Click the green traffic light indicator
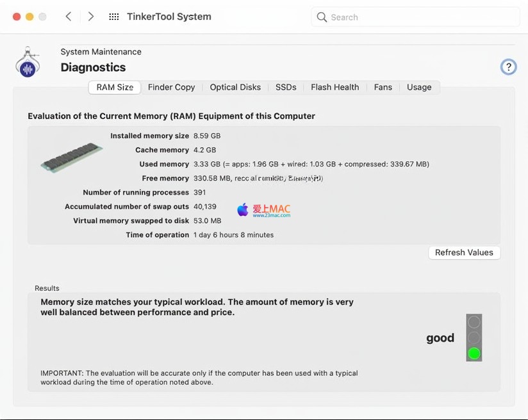 click(x=474, y=353)
